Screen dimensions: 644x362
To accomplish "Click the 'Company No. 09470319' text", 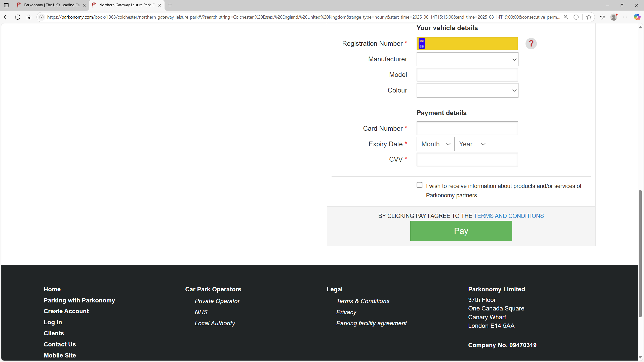I will click(x=502, y=345).
